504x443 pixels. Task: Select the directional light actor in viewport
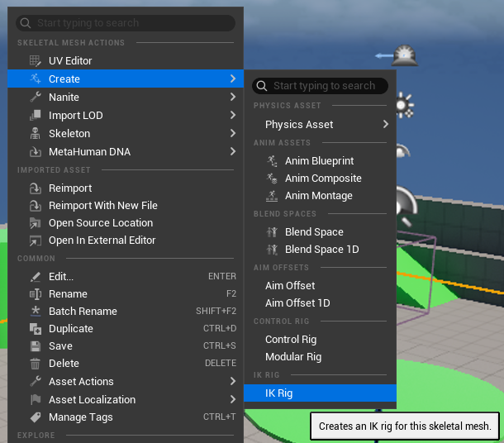click(405, 106)
